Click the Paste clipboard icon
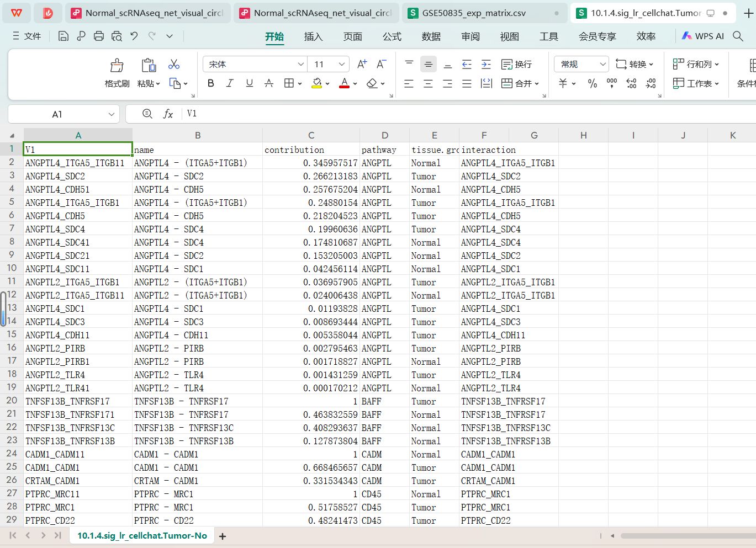 [149, 65]
